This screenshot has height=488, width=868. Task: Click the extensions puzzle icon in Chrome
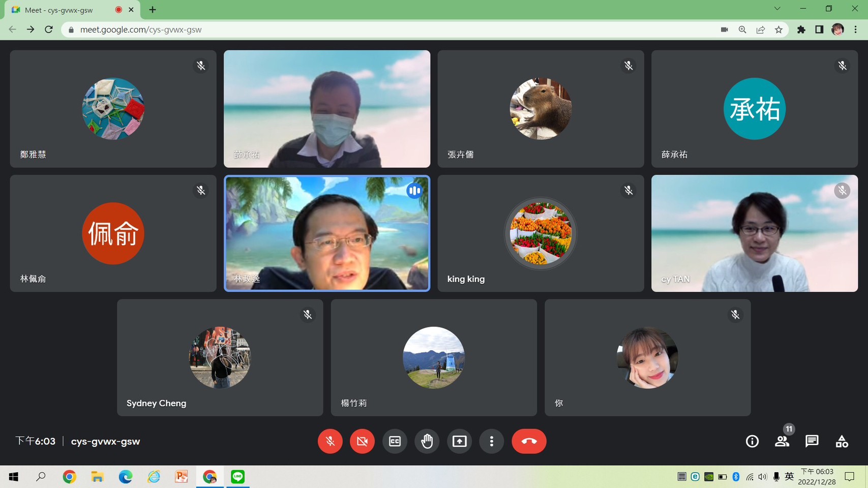(801, 29)
